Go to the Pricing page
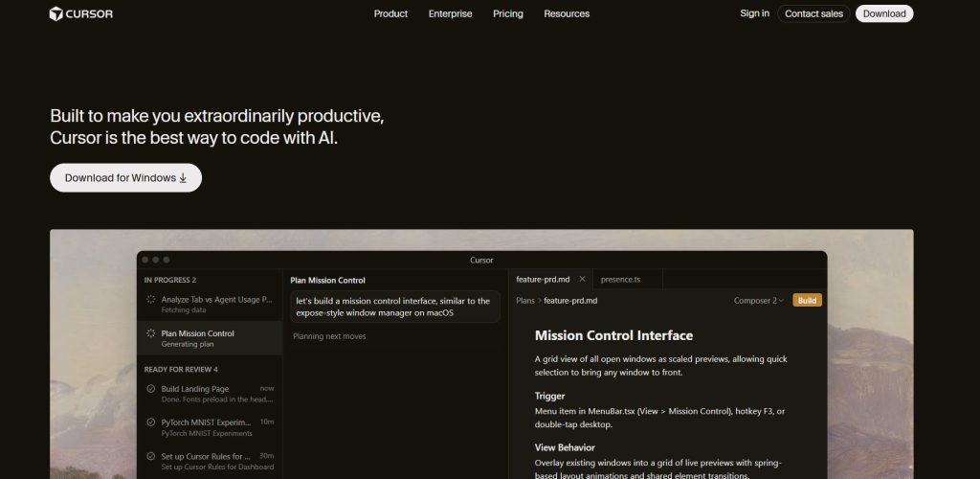The height and width of the screenshot is (479, 980). (x=507, y=13)
